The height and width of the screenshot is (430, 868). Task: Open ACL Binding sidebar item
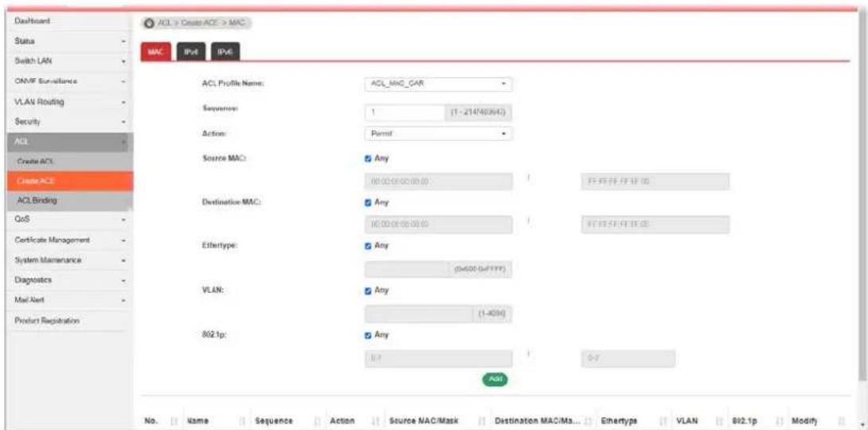[70, 201]
